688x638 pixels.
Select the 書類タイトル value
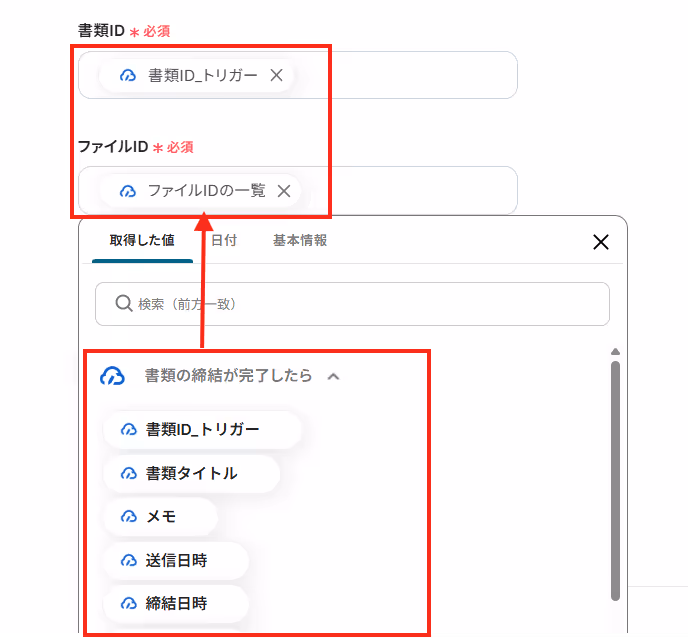[191, 473]
